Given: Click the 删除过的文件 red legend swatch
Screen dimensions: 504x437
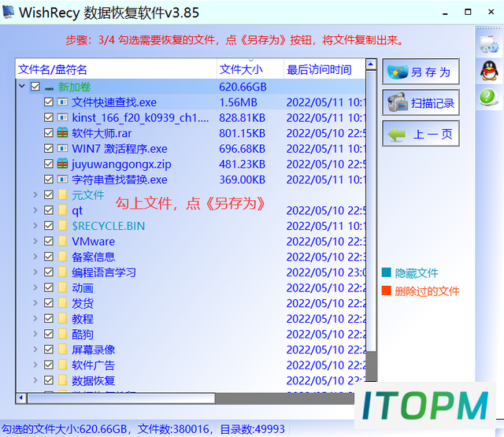Looking at the screenshot, I should (x=387, y=291).
